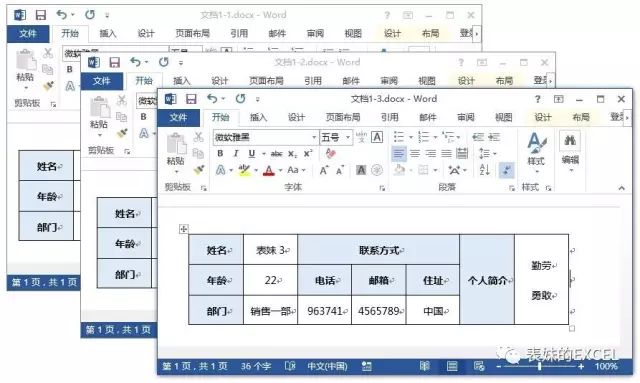This screenshot has height=383, width=640.
Task: Click zoom level 100% button
Action: [606, 366]
